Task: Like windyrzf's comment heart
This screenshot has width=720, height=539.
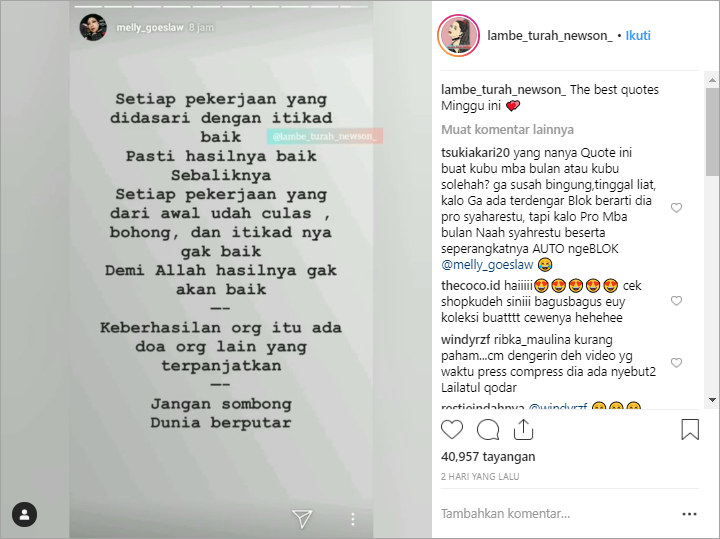Action: click(676, 363)
